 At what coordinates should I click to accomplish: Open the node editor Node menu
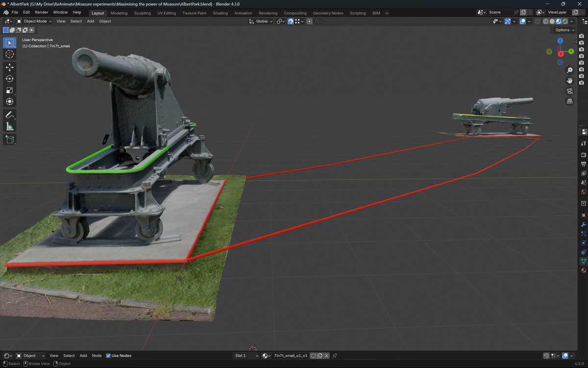[x=97, y=356]
